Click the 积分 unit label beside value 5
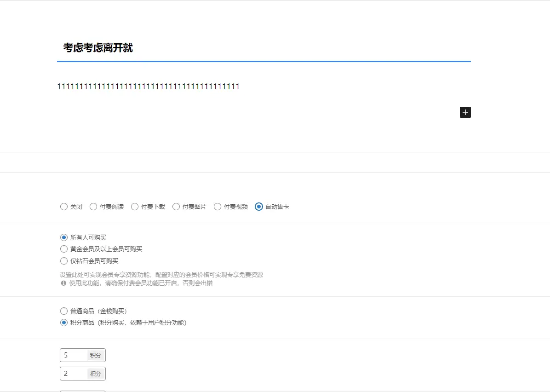The width and height of the screenshot is (550, 392). point(96,355)
